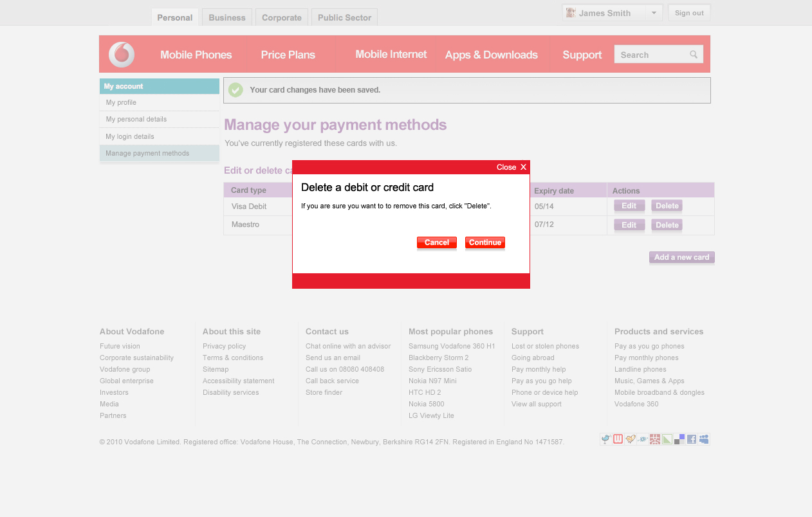Click the Vodafone logo in the header
Image resolution: width=812 pixels, height=517 pixels.
pos(122,55)
